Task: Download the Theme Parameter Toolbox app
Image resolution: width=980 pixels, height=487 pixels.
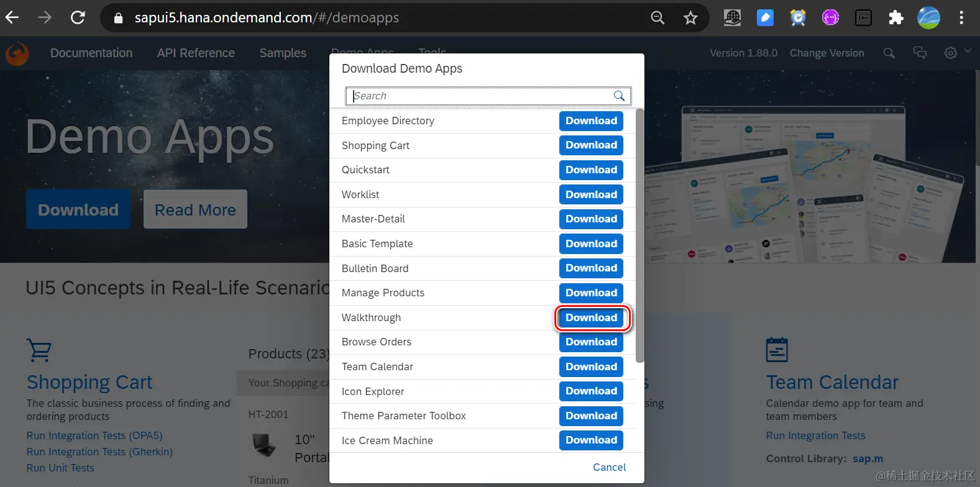Action: pos(591,416)
